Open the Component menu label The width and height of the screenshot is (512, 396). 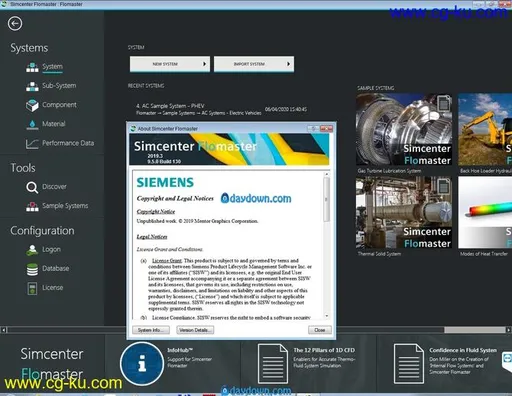[59, 105]
